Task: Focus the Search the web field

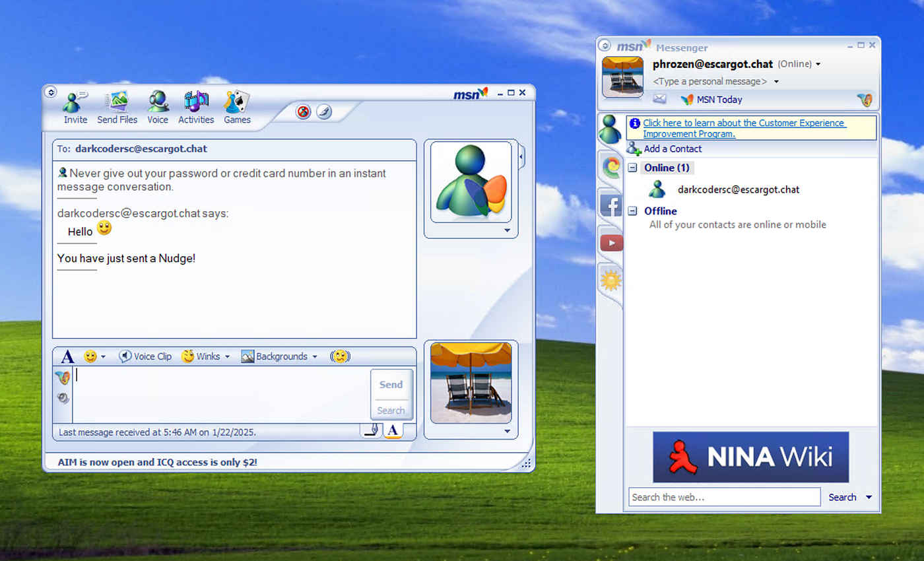Action: click(x=724, y=497)
